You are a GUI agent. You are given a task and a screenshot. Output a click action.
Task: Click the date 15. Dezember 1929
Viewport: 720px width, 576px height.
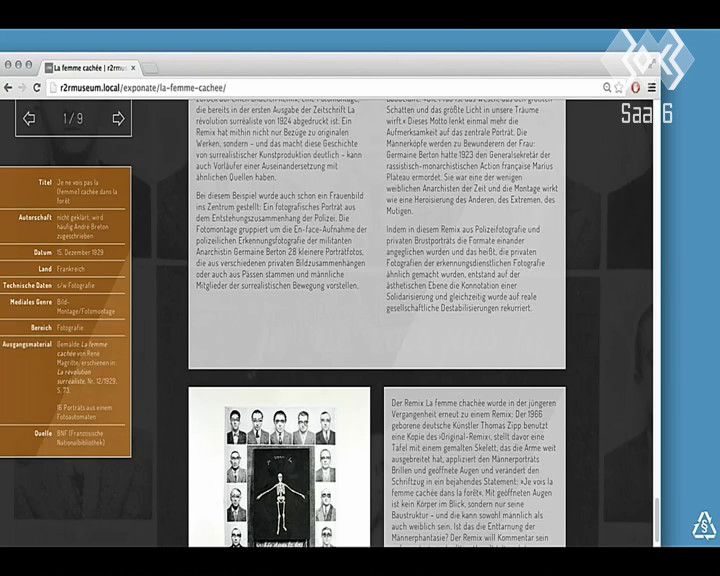(x=80, y=252)
